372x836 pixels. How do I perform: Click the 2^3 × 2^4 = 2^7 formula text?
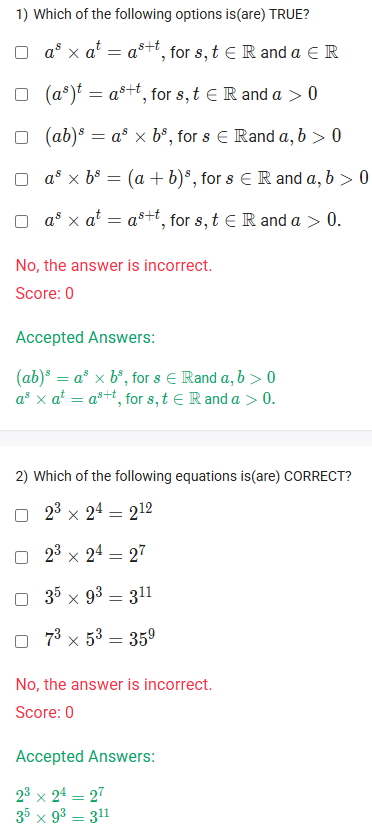click(x=95, y=556)
